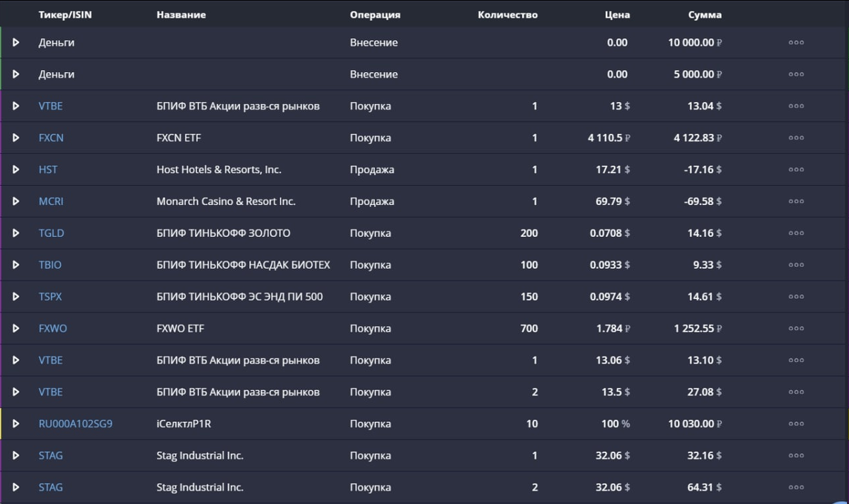Open VTBE ticker link in 13.04 $ row

50,106
